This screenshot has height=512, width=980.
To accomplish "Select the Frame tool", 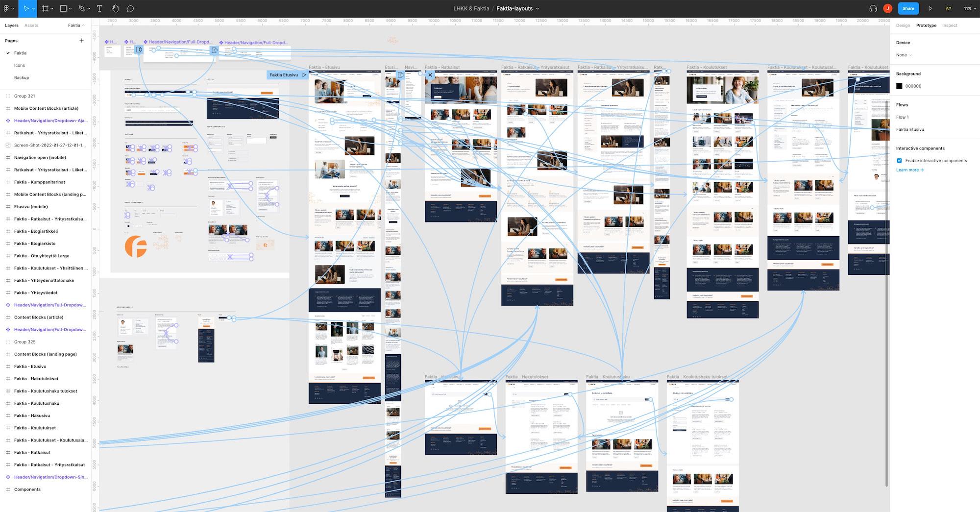I will [x=45, y=8].
